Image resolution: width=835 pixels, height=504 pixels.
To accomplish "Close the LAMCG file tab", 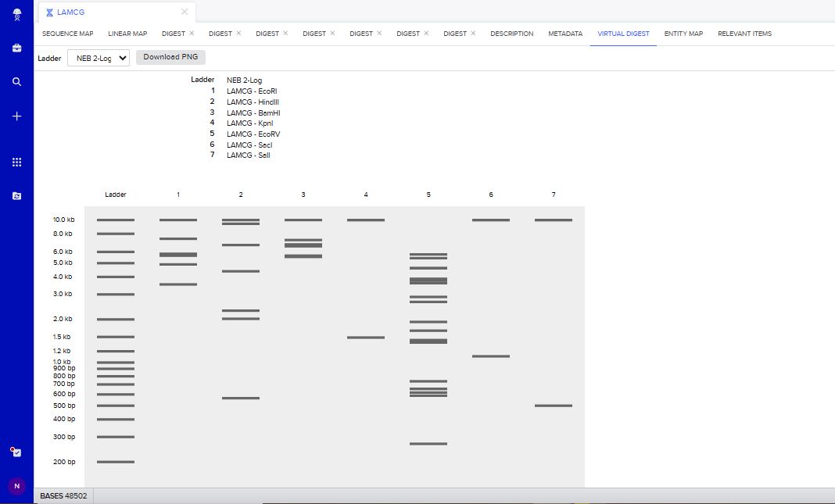I will 185,12.
